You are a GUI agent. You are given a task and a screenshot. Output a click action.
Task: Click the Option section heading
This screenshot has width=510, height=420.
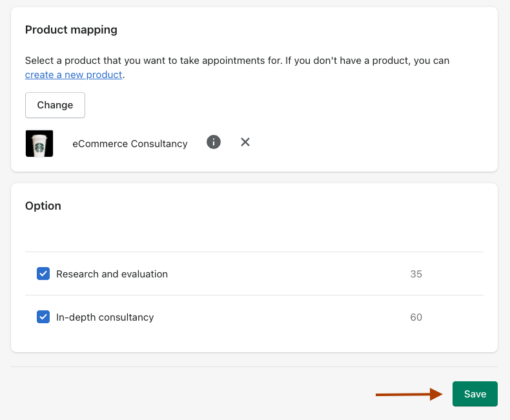coord(43,206)
